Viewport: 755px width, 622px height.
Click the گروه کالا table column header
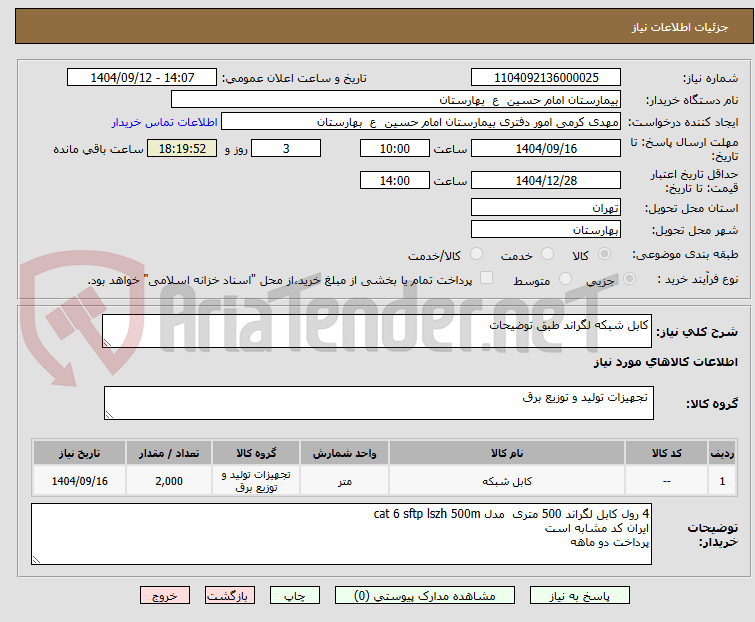click(256, 453)
